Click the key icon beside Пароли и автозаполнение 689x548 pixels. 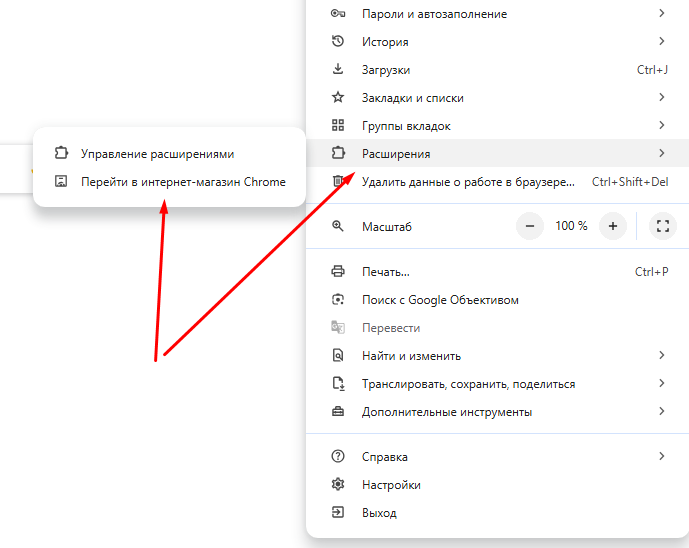click(337, 14)
